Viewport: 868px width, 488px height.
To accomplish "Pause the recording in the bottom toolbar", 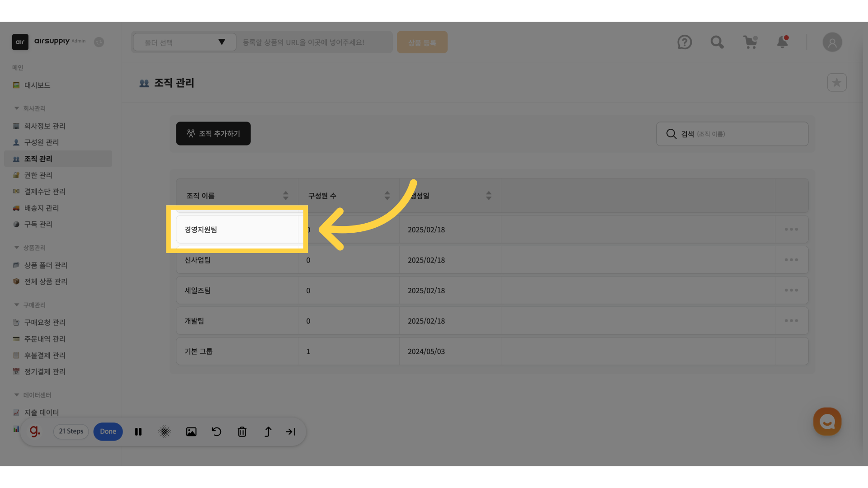I will click(x=138, y=432).
